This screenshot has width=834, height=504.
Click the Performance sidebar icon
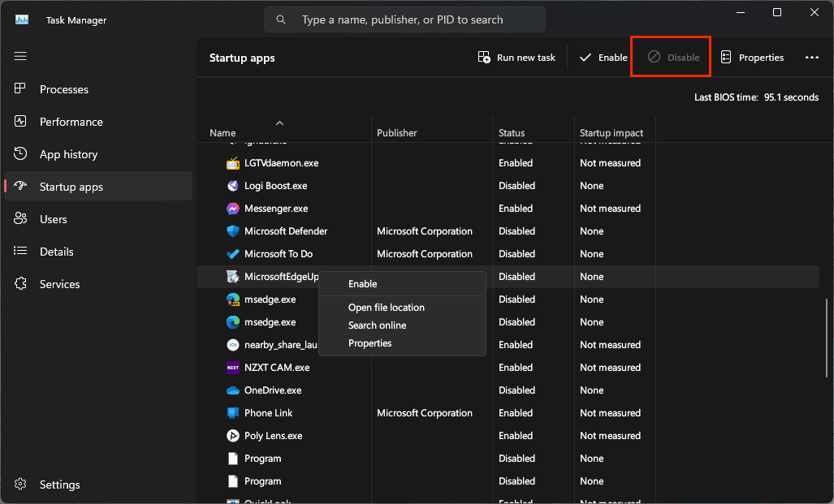tap(20, 121)
